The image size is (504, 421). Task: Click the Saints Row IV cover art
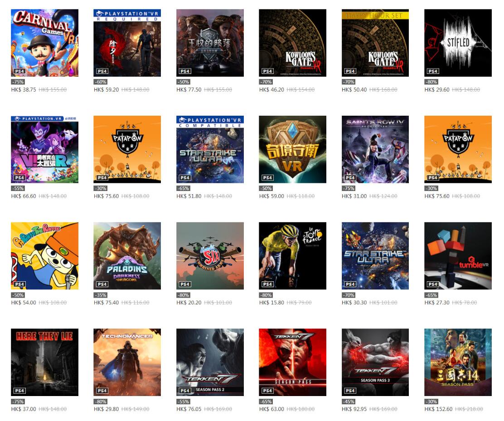click(375, 149)
